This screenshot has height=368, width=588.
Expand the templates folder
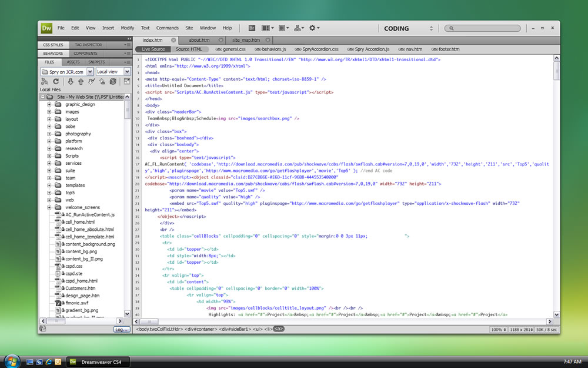[49, 185]
